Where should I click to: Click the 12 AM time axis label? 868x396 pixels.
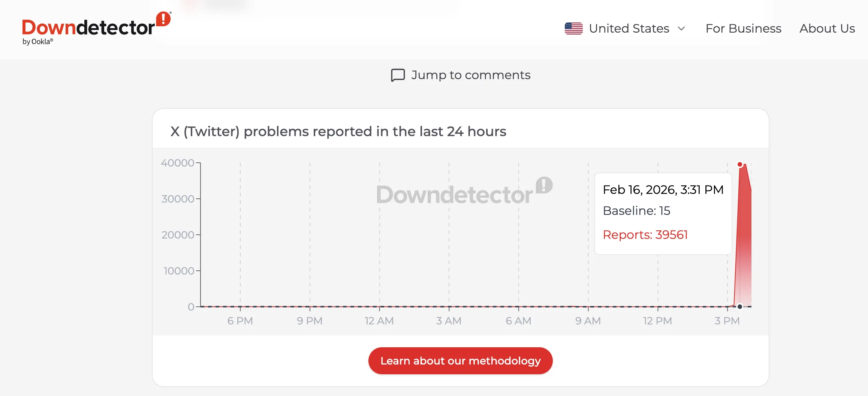tap(379, 321)
